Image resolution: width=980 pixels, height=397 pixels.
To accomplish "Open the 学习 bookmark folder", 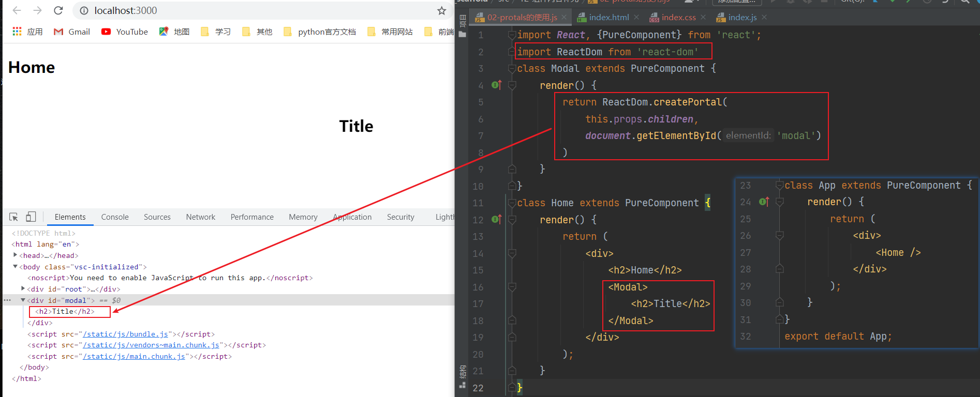I will pos(216,32).
